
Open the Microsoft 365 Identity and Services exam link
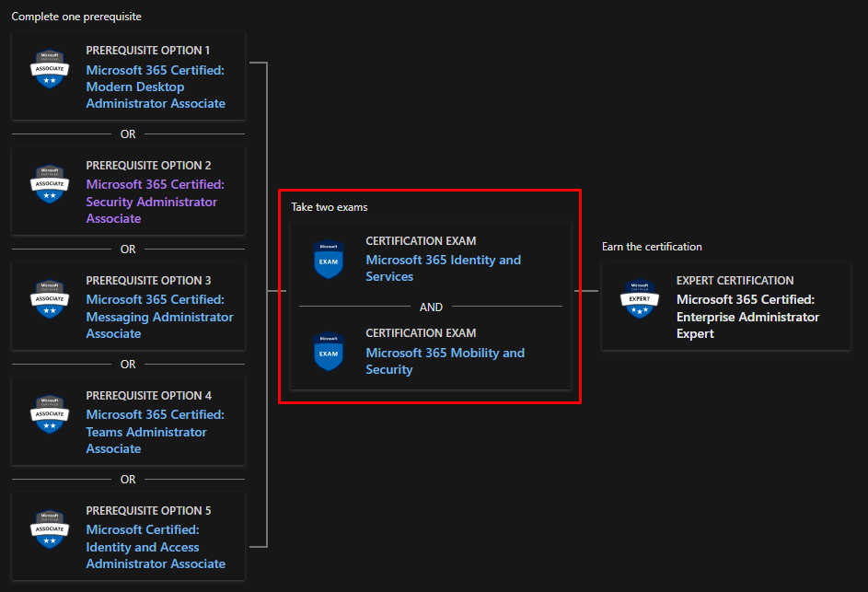[x=443, y=268]
